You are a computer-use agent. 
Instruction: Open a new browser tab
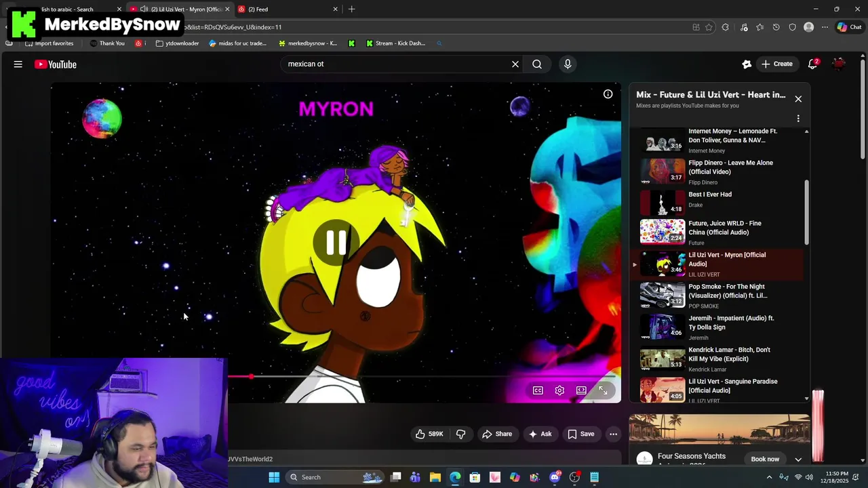[351, 9]
